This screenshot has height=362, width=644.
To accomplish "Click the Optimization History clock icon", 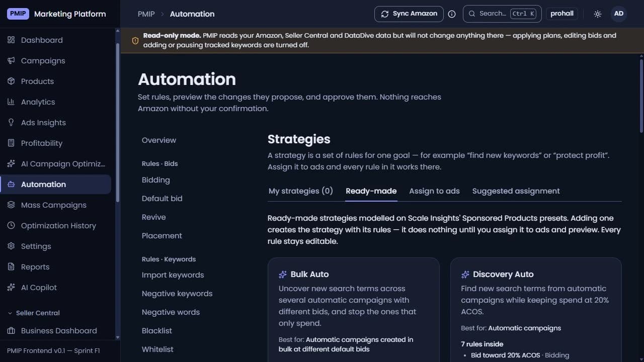I will pos(11,225).
